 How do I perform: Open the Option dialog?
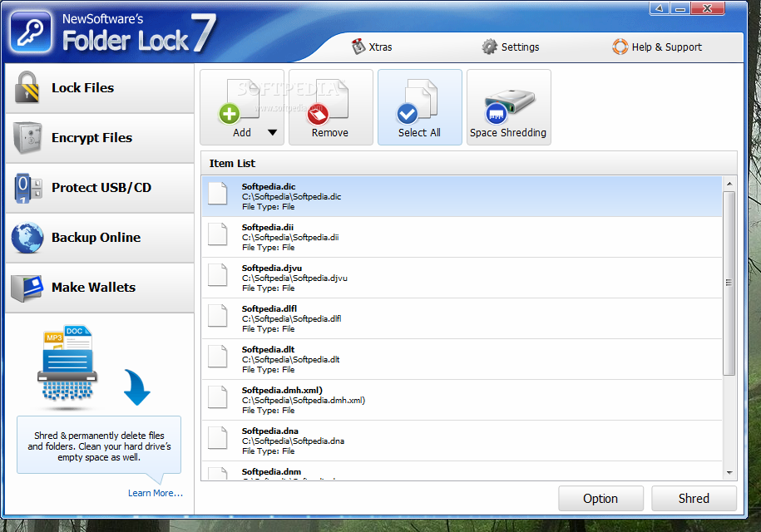(x=600, y=498)
